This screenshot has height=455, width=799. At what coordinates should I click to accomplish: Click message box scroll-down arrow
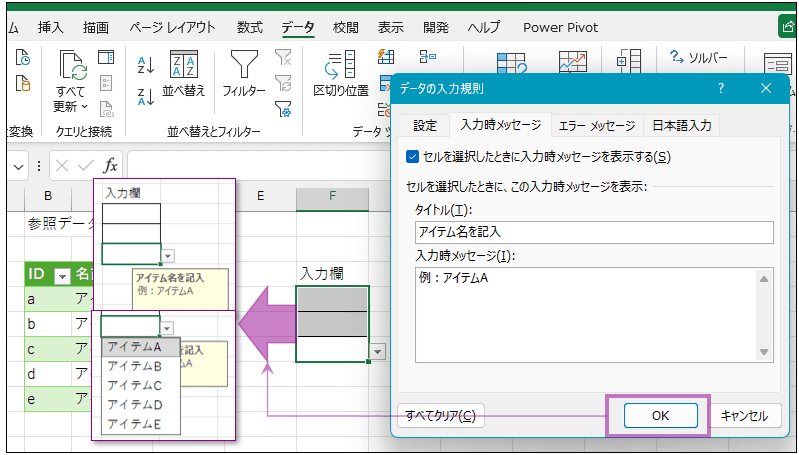(x=764, y=352)
